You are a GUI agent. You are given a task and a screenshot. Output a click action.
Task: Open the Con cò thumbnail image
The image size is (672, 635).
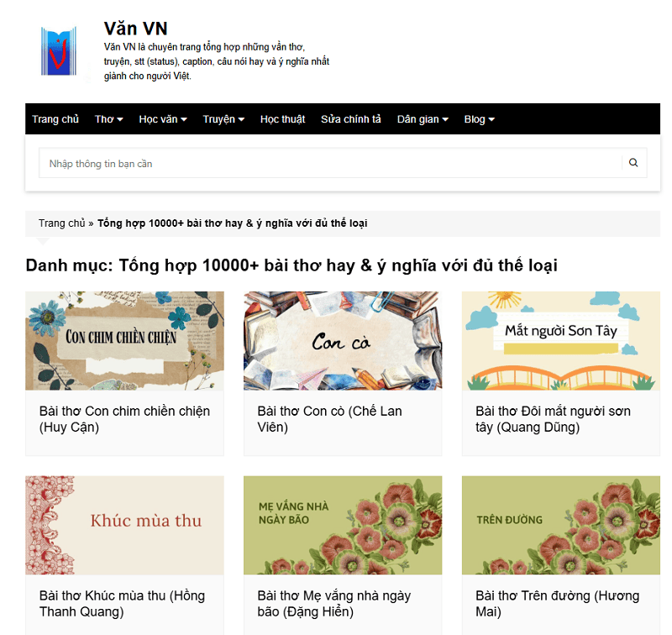(x=343, y=341)
